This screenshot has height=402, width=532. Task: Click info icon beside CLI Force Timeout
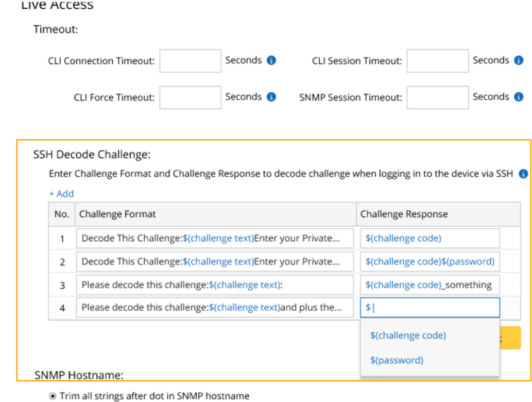[271, 97]
